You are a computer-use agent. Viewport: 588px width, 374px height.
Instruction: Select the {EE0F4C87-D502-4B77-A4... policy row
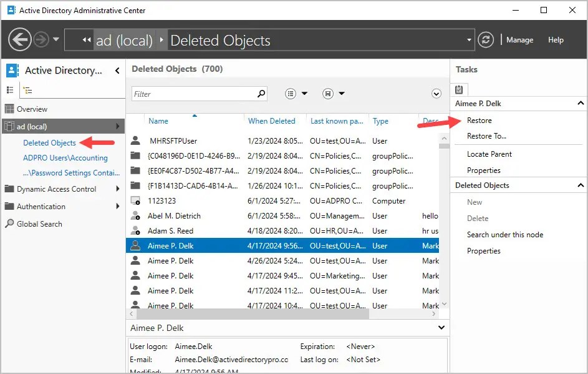tap(282, 171)
